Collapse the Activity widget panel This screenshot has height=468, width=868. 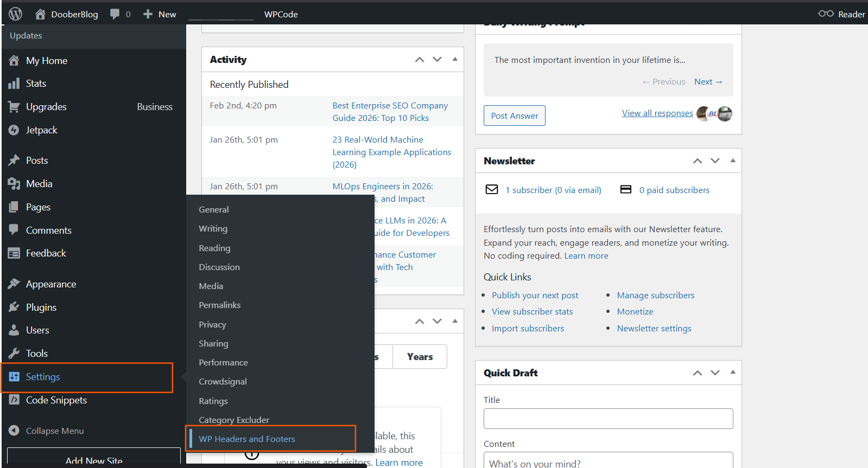click(455, 59)
